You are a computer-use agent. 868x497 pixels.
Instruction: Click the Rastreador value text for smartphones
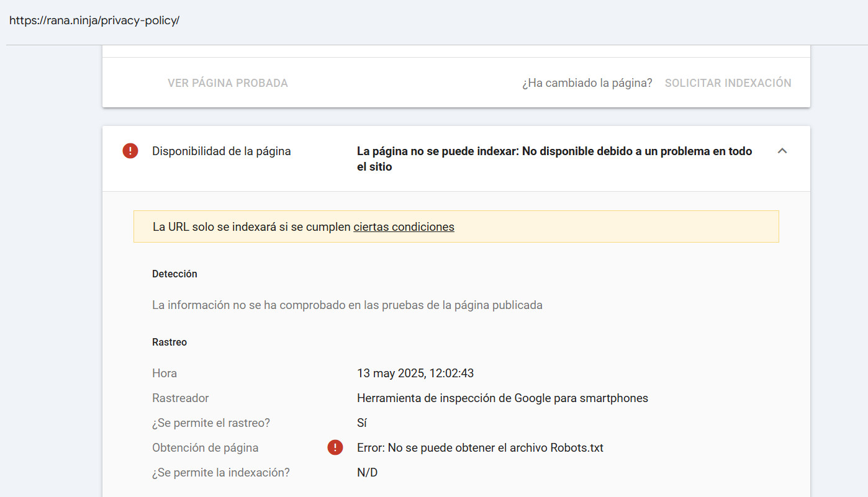503,398
